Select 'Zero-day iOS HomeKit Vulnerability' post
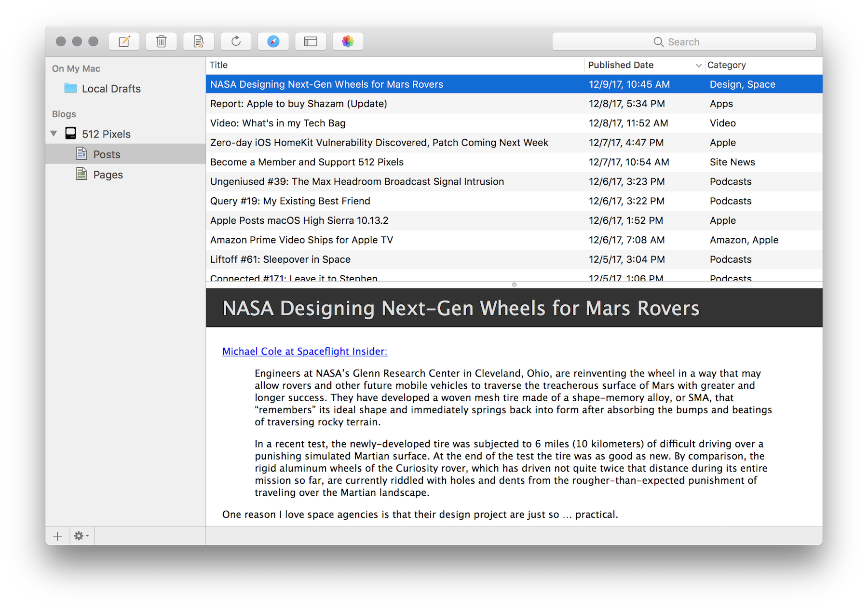 click(x=514, y=143)
